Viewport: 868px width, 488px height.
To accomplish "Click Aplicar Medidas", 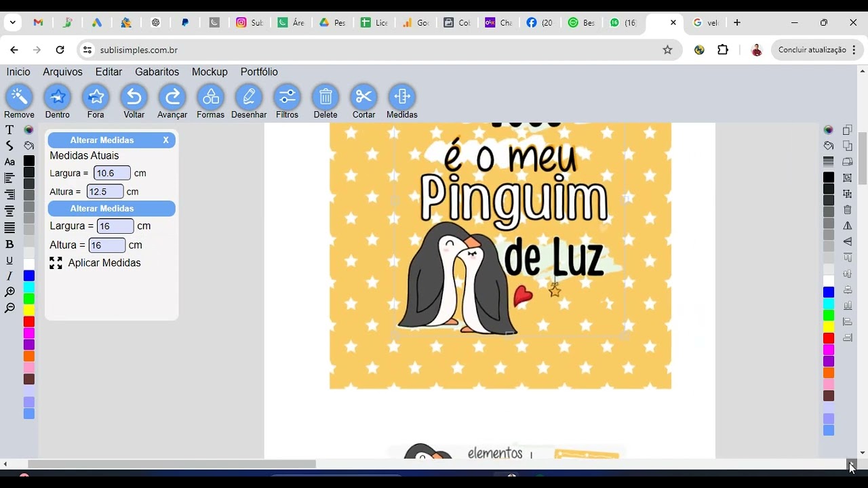I will coord(95,263).
